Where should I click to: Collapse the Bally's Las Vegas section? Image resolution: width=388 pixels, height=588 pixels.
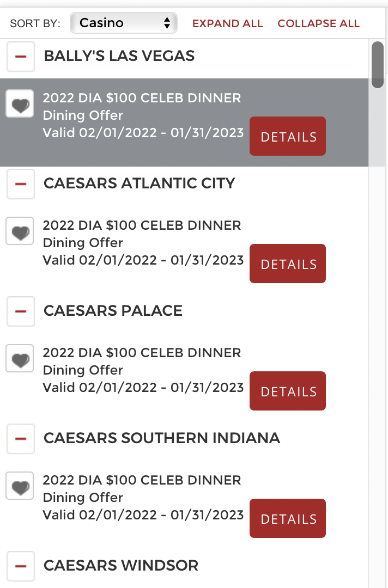coord(21,57)
